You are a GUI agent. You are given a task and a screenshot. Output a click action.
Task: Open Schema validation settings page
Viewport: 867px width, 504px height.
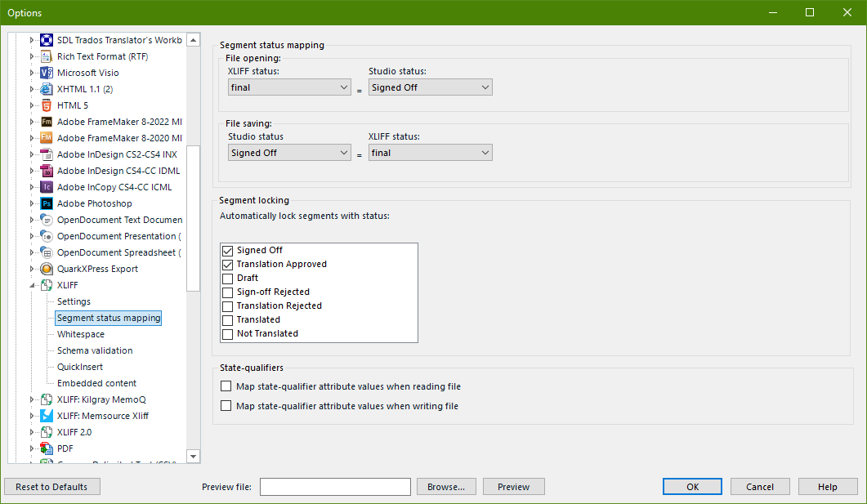[95, 350]
